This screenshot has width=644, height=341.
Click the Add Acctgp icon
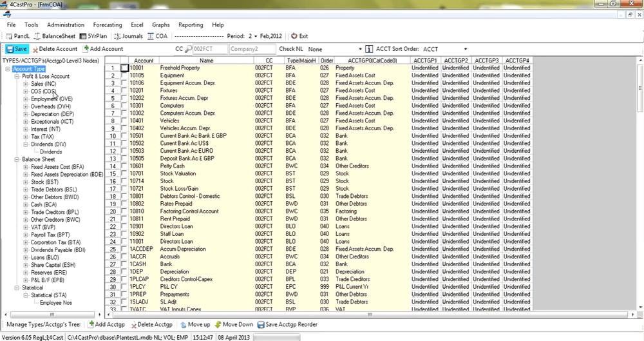click(x=91, y=324)
